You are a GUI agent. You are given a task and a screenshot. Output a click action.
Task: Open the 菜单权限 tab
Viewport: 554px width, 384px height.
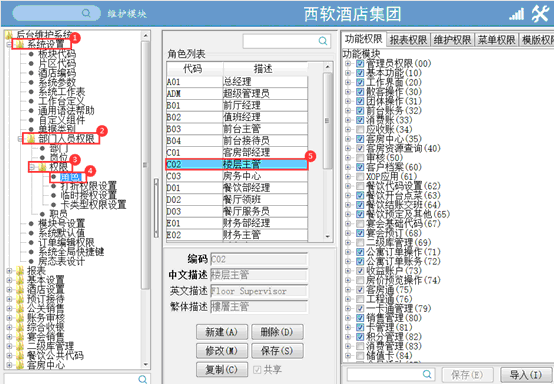(x=496, y=40)
